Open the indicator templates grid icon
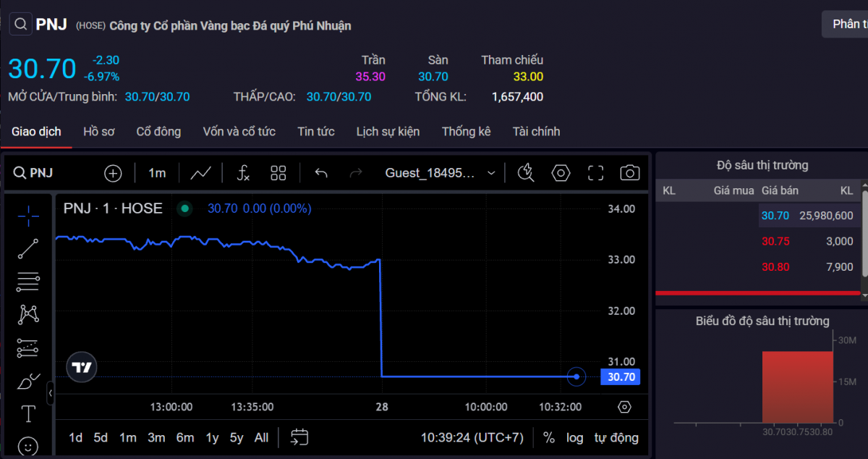Screen dimensions: 868x459 click(x=278, y=173)
